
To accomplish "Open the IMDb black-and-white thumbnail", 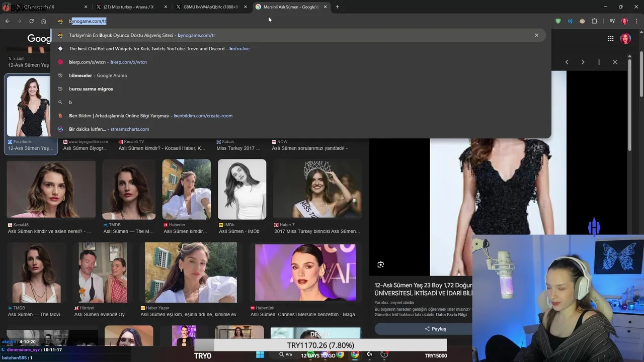I will pos(242,189).
